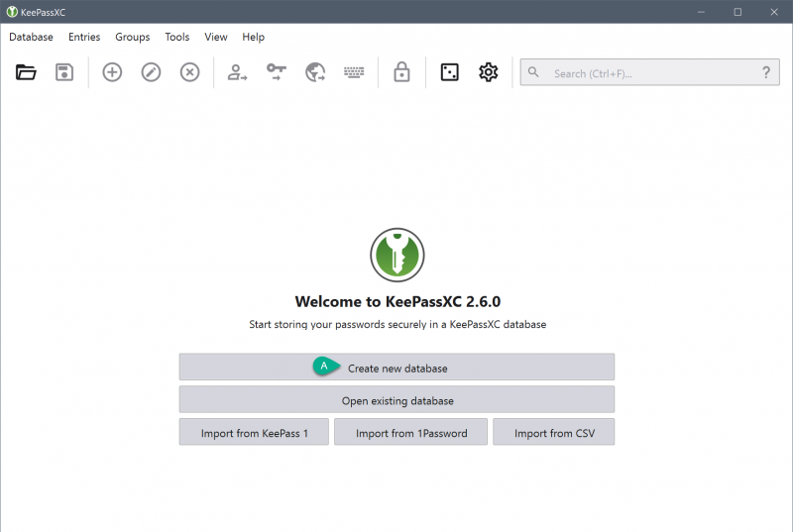Open the Help menu
793x532 pixels.
pos(254,37)
